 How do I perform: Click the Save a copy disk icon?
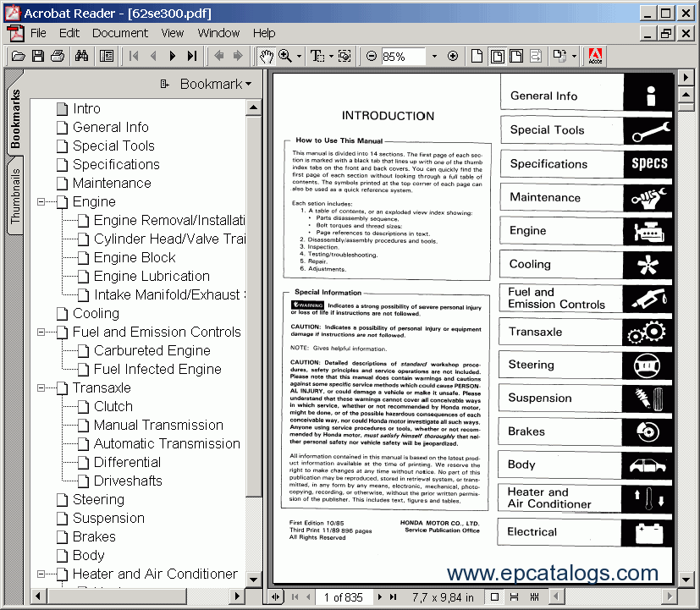pos(37,56)
